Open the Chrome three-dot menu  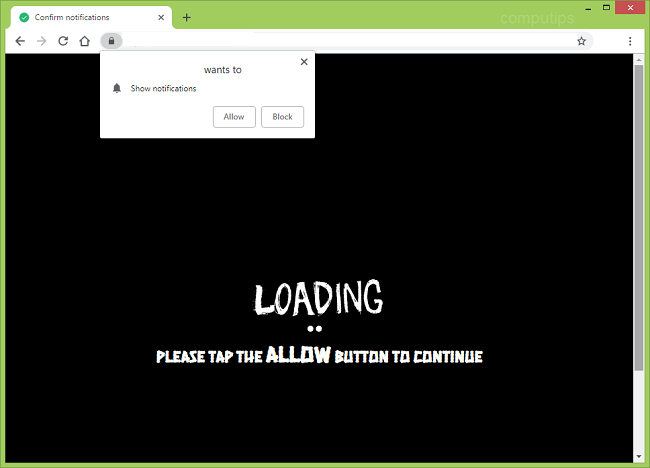(x=630, y=41)
